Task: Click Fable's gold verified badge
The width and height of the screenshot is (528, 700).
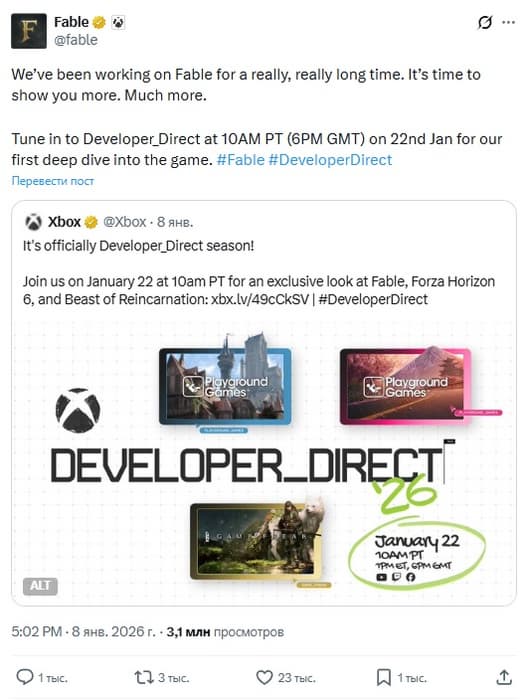Action: click(x=99, y=22)
